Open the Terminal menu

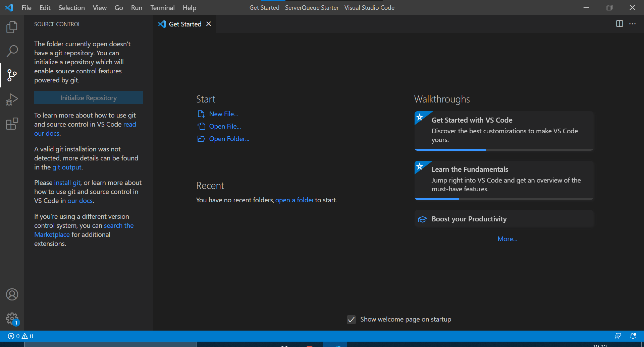point(162,8)
